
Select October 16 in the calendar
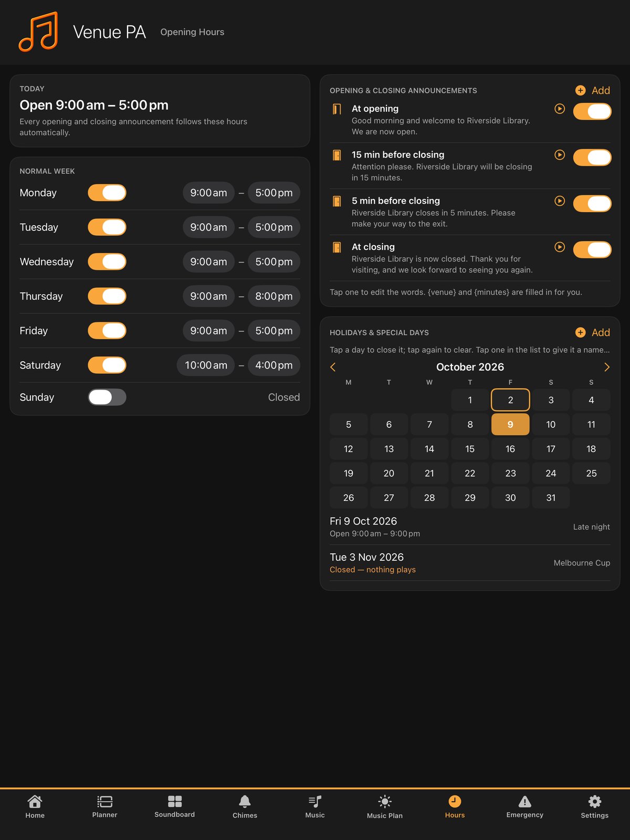(510, 449)
